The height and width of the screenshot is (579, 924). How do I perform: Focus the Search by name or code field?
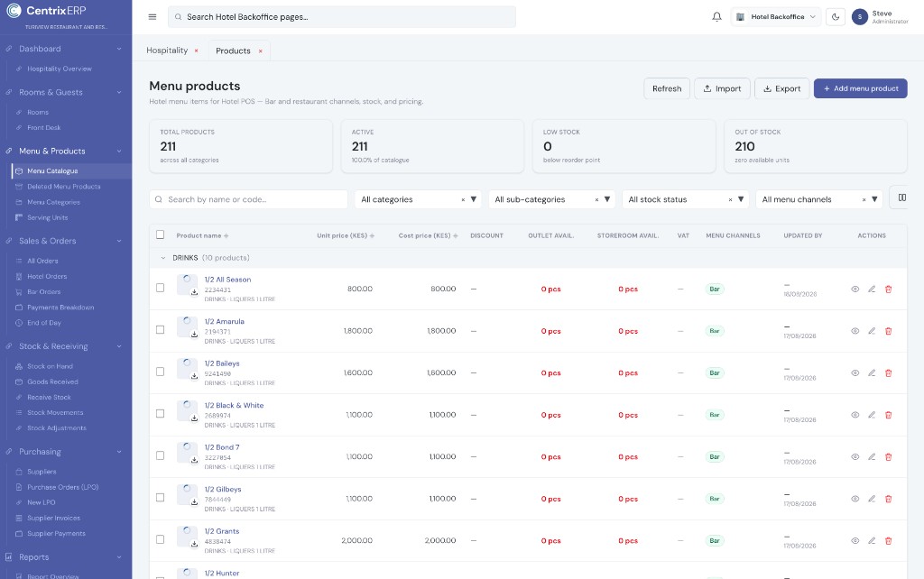click(x=249, y=199)
